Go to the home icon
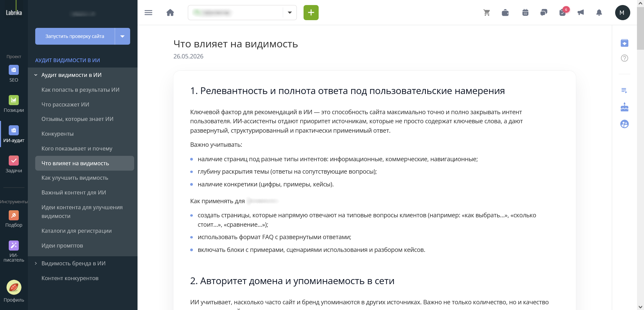Screen dimensions: 644x310 170,13
